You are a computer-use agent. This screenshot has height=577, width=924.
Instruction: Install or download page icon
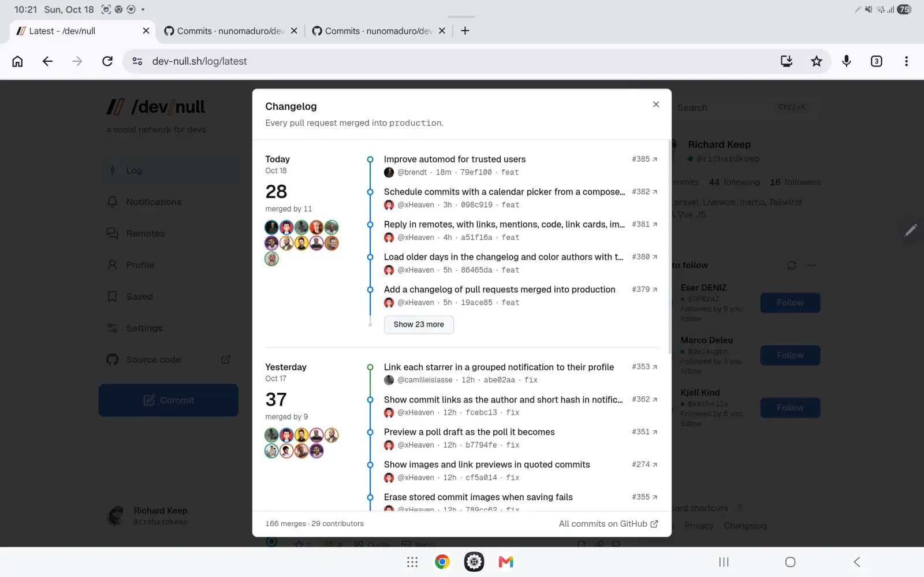pos(787,61)
